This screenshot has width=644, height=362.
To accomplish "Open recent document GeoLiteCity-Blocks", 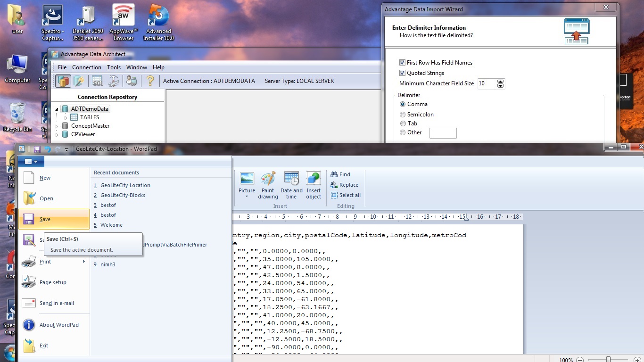I will [123, 195].
